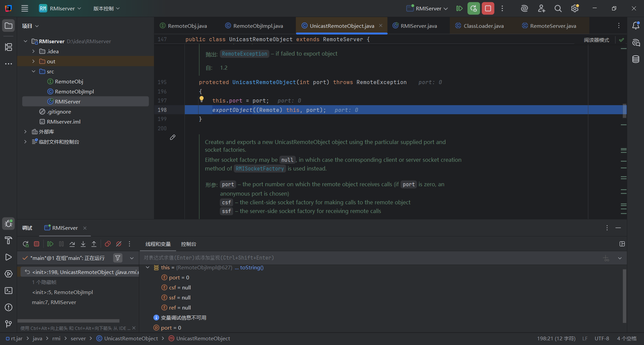Click Step Over in debug toolbar

72,244
